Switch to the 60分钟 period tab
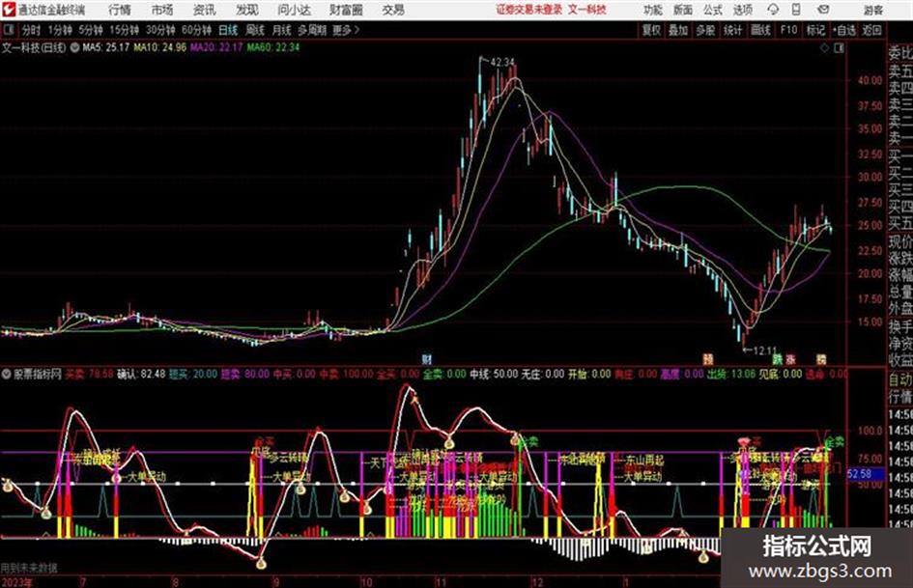Image resolution: width=913 pixels, height=588 pixels. click(x=197, y=30)
